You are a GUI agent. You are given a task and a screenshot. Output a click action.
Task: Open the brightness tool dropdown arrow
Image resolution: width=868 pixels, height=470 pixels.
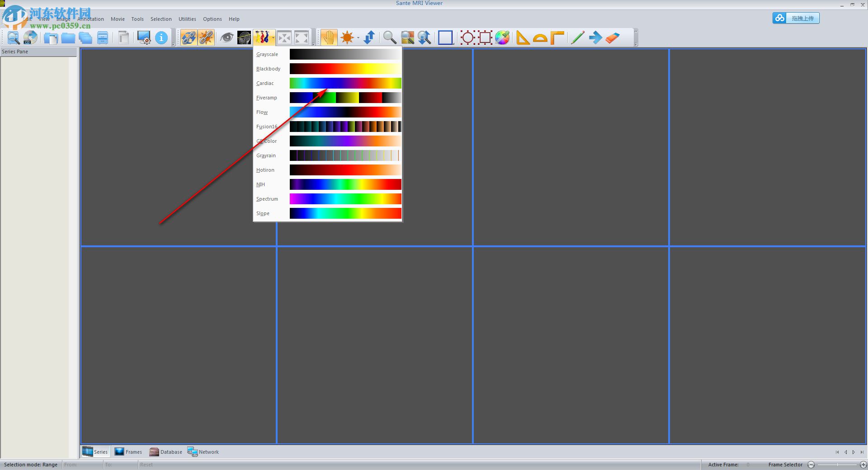tap(357, 38)
